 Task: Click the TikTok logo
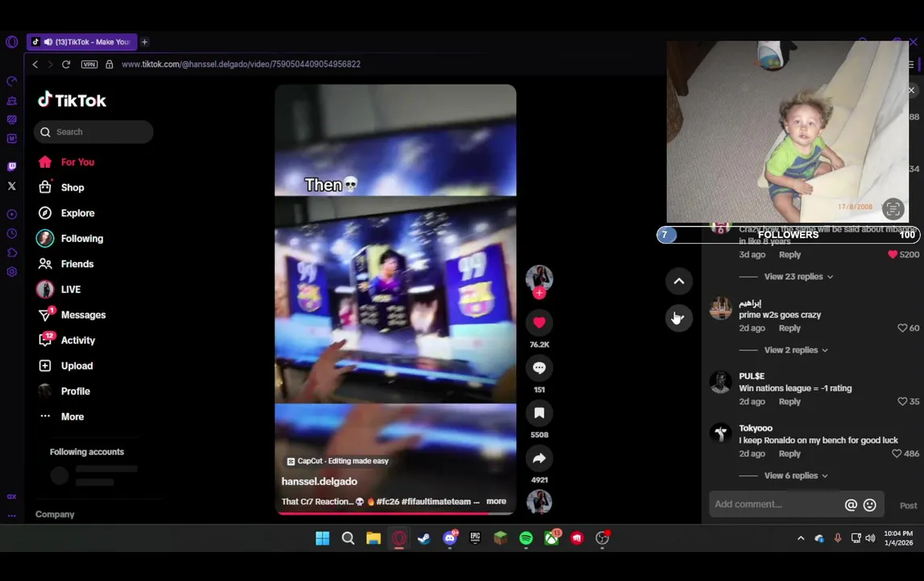click(72, 100)
